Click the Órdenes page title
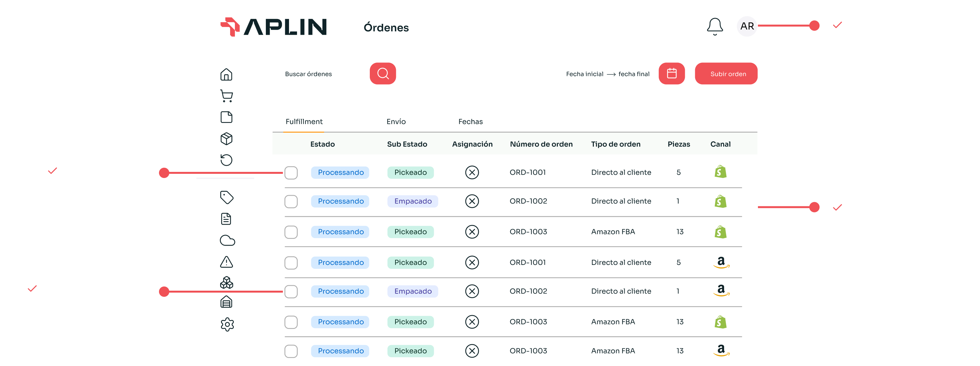Image resolution: width=980 pixels, height=366 pixels. click(386, 27)
